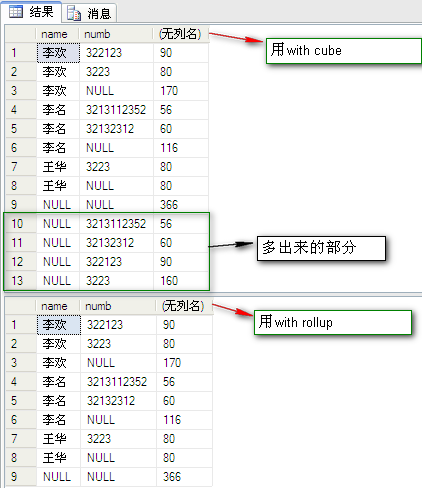
Task: Click 3213112352 in cube grid row 4
Action: click(x=116, y=110)
